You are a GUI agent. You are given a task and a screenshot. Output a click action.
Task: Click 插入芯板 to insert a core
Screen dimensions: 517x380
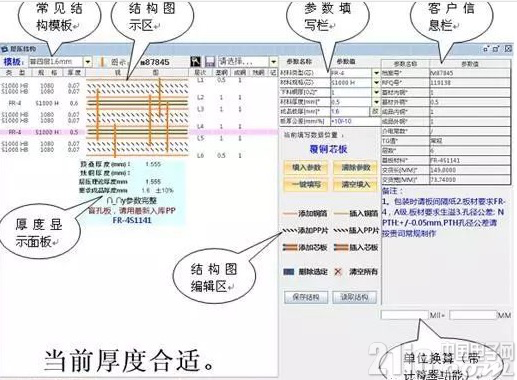pyautogui.click(x=356, y=247)
